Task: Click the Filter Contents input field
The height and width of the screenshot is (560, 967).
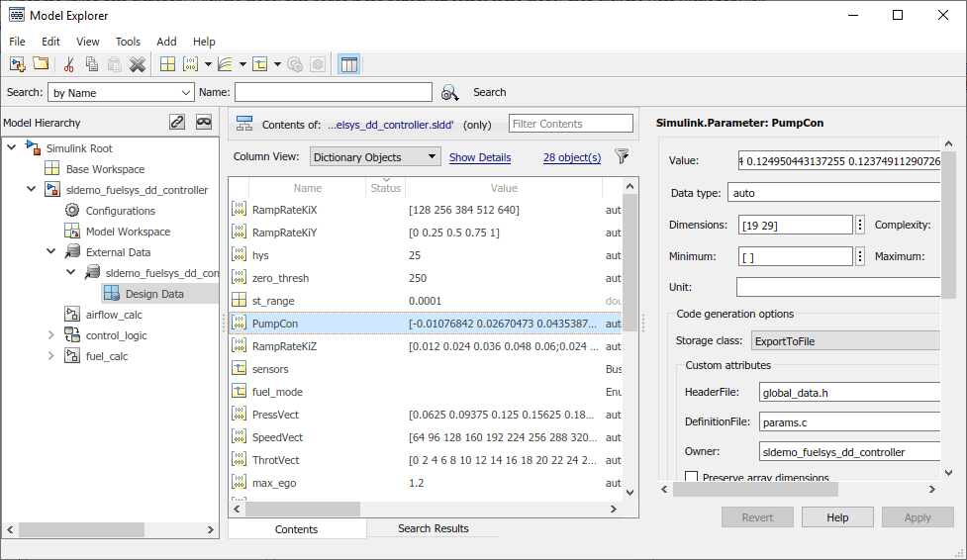Action: tap(570, 124)
